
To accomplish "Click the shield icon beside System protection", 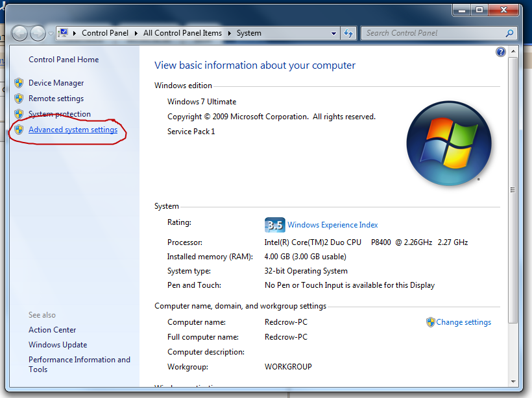I will pos(19,114).
